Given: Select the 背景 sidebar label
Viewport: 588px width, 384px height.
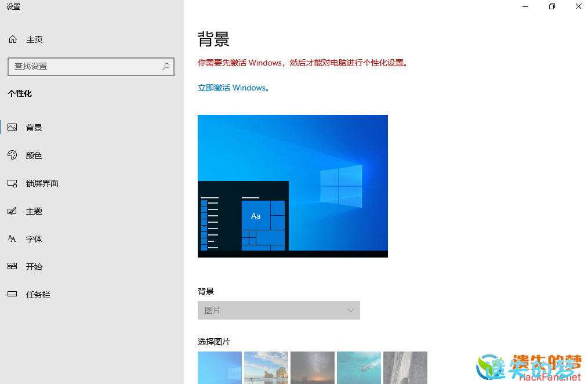Looking at the screenshot, I should tap(34, 128).
